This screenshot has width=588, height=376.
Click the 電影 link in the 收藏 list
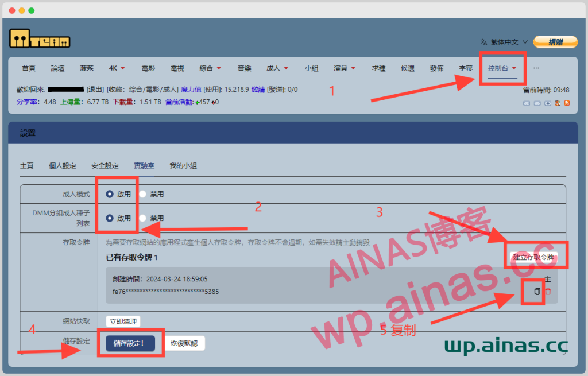[x=152, y=90]
